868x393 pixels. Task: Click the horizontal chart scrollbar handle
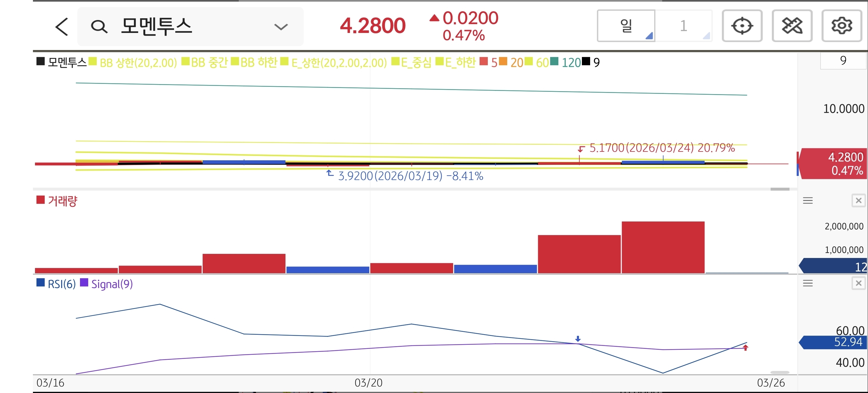[780, 189]
